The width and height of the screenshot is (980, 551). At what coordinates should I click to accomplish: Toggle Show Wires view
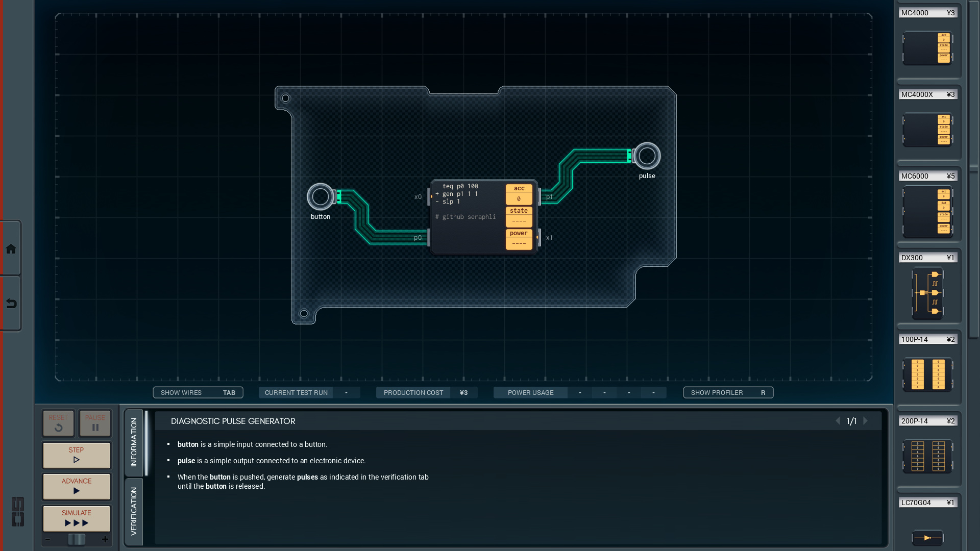[198, 392]
